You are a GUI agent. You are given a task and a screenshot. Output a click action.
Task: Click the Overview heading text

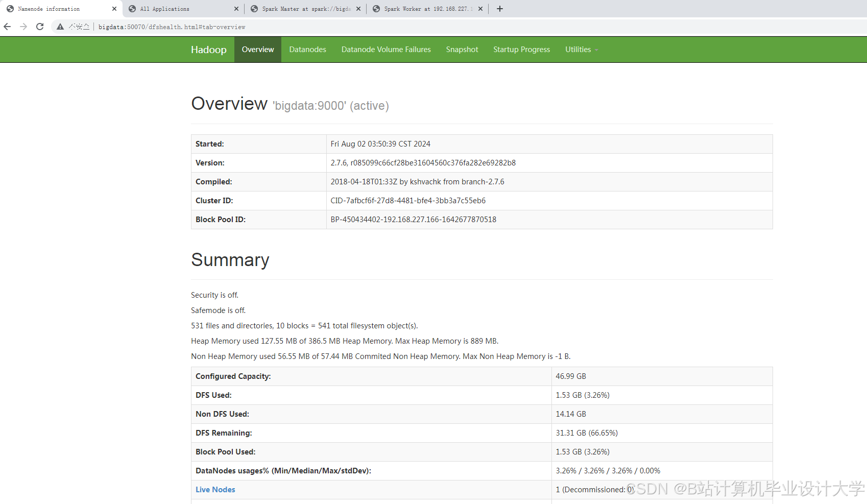point(229,104)
